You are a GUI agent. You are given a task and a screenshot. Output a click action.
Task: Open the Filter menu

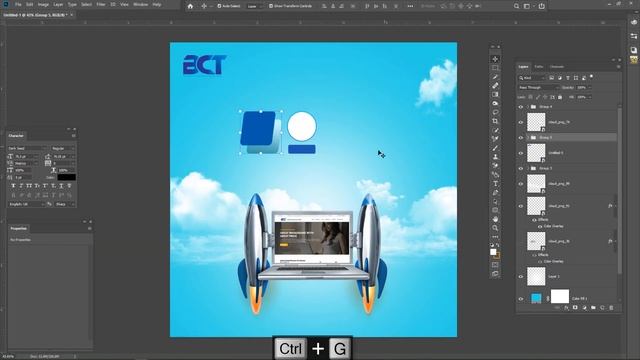[x=101, y=4]
